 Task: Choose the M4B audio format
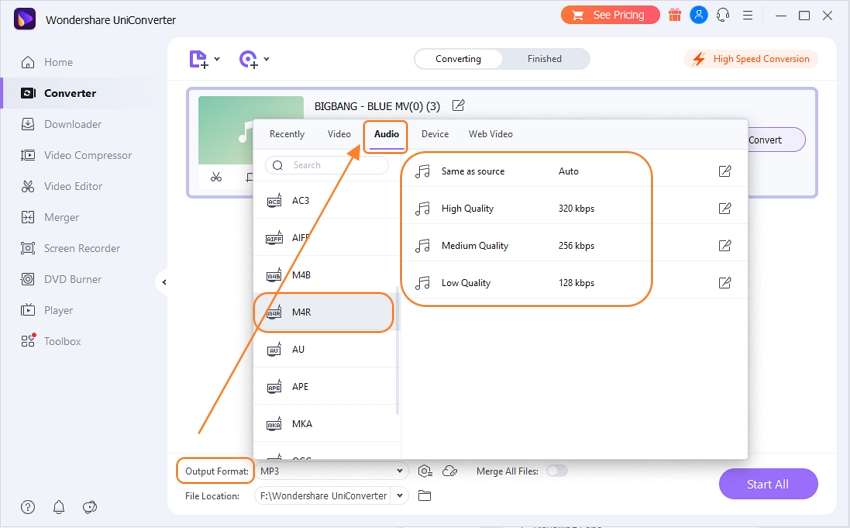(326, 275)
